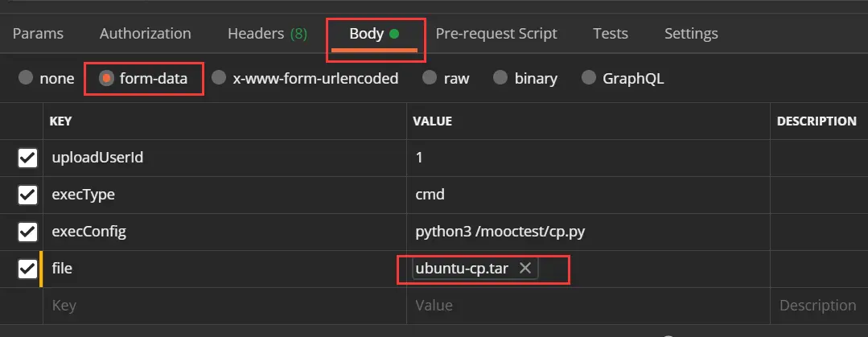This screenshot has width=868, height=337.
Task: Click the empty Key placeholder field
Action: tap(224, 306)
